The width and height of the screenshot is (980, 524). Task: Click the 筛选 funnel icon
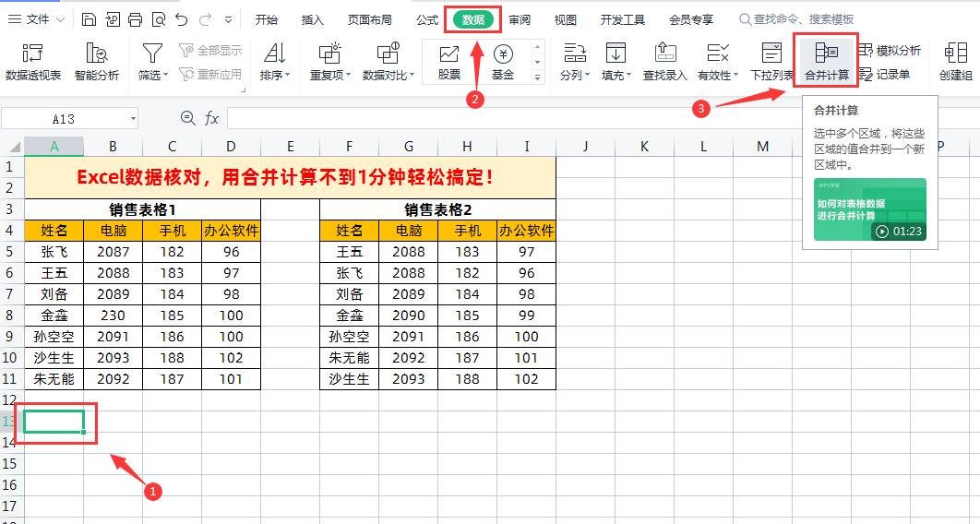(153, 54)
